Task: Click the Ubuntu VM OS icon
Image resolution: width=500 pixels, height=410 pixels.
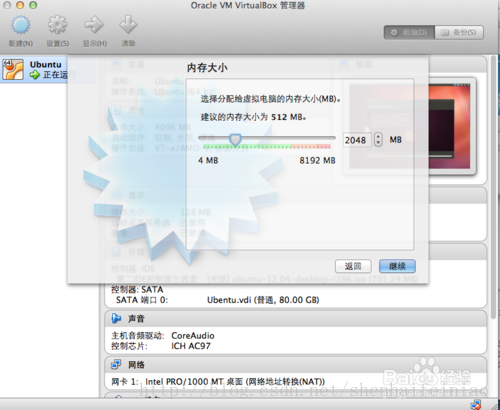Action: pyautogui.click(x=13, y=69)
